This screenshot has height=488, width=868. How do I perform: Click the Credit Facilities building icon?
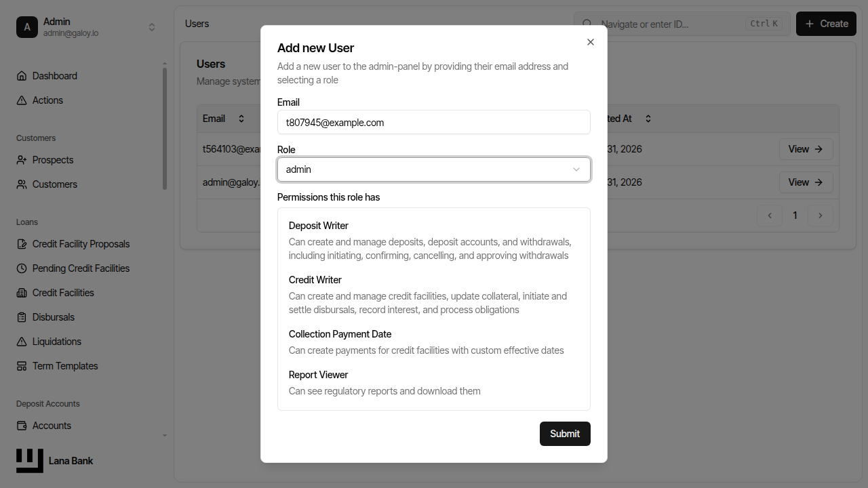[22, 293]
